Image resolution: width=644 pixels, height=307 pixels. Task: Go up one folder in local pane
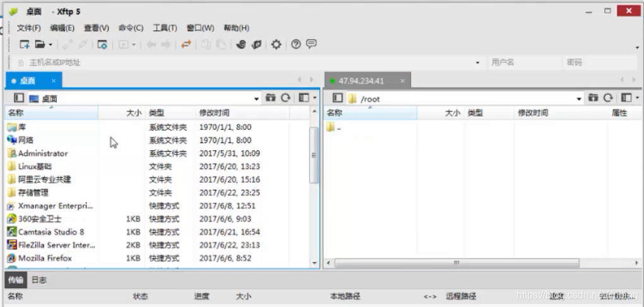(270, 98)
